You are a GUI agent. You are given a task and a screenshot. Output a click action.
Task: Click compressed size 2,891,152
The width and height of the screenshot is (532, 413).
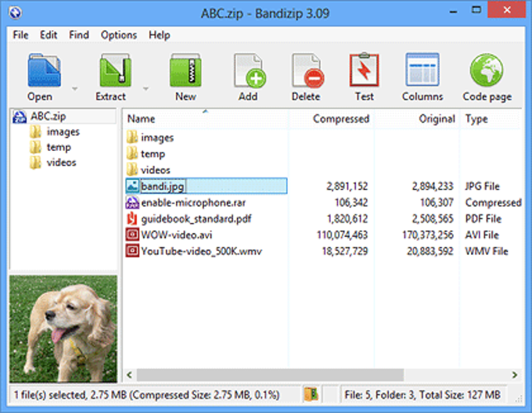pos(347,186)
